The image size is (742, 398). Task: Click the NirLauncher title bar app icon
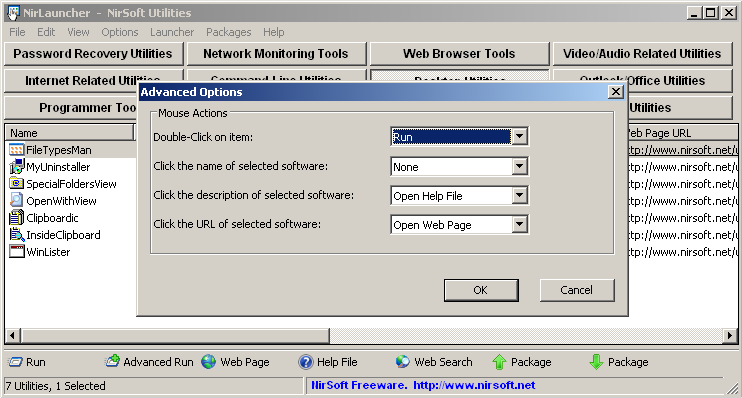click(13, 13)
